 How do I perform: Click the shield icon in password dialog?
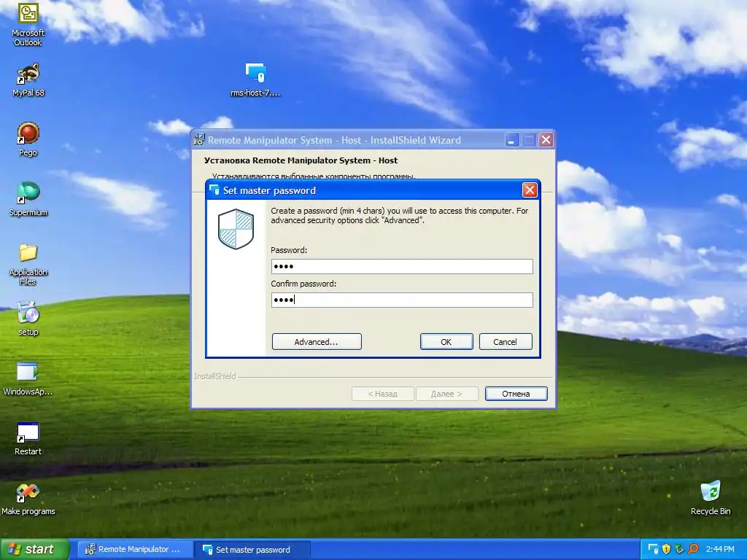(x=236, y=229)
